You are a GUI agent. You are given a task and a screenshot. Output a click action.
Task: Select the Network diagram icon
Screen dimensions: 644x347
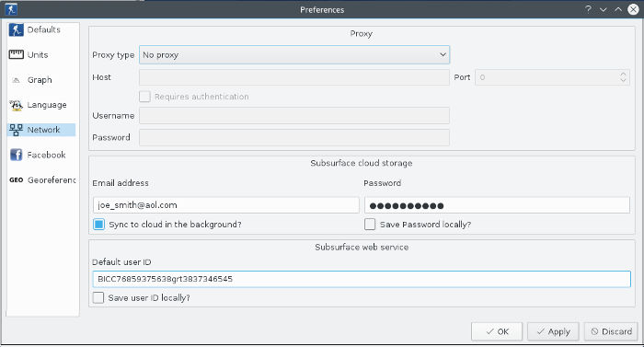(x=16, y=130)
